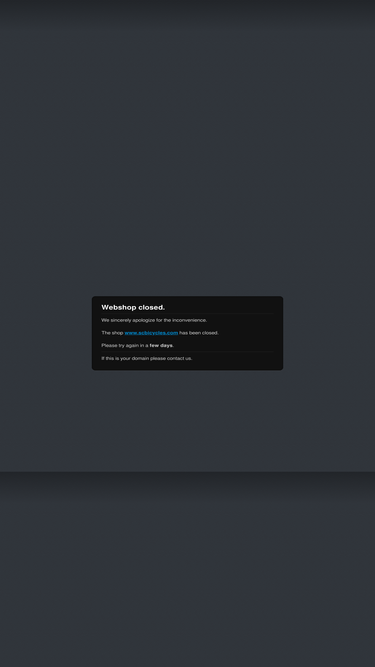
Task: Click the 'has been closed.' text
Action: click(x=199, y=333)
